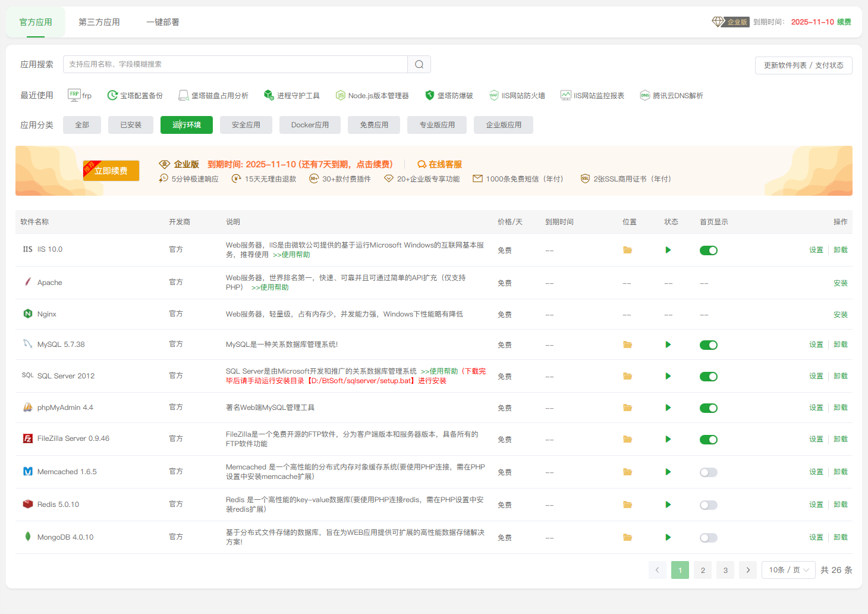Open Tencent Cloud DNS shortcut
The height and width of the screenshot is (614, 868).
coord(671,95)
